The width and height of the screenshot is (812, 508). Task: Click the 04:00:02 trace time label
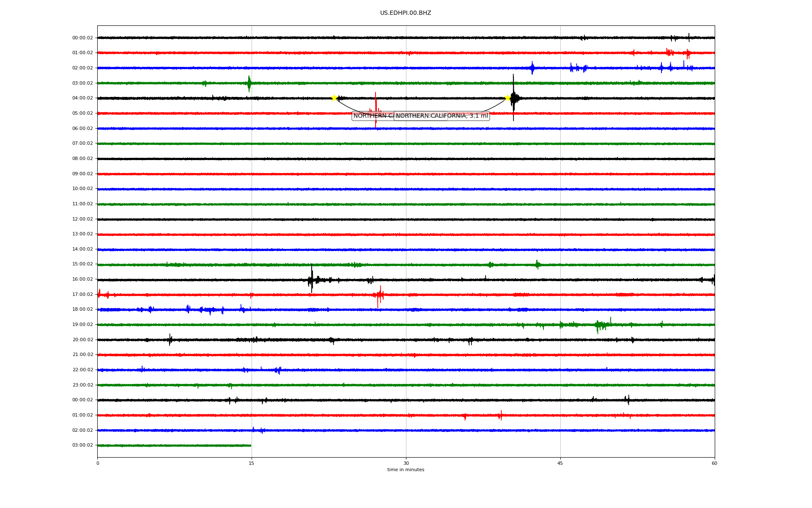pyautogui.click(x=82, y=98)
